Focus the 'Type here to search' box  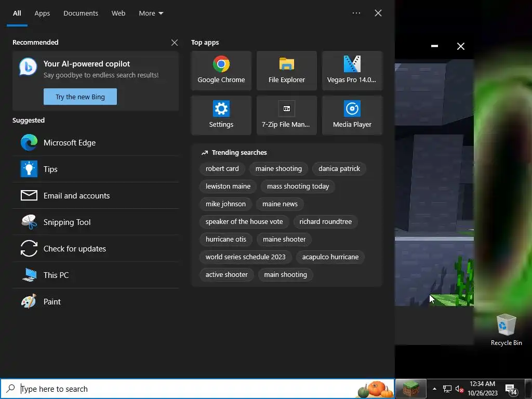point(197,389)
